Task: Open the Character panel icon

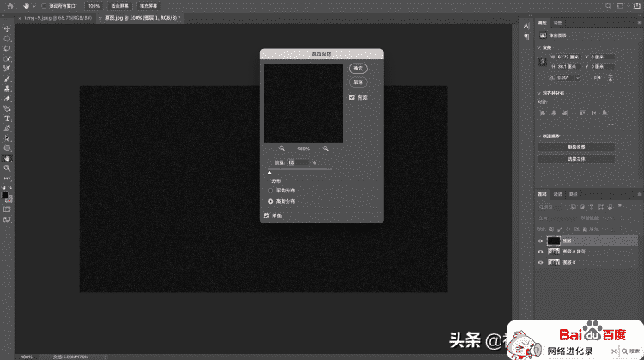Action: [x=526, y=26]
